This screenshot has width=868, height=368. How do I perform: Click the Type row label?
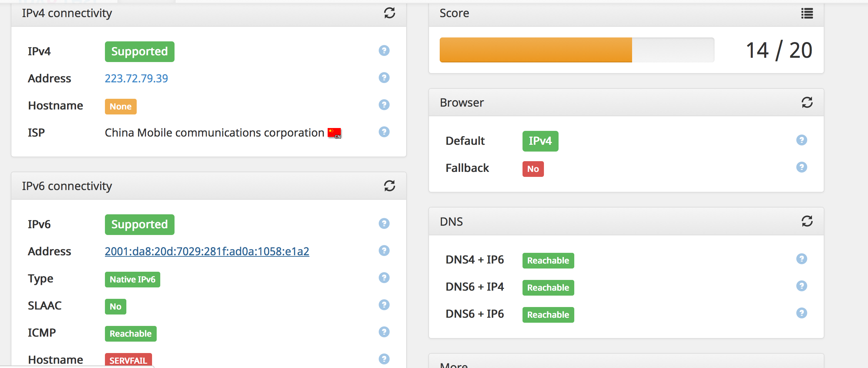tap(41, 279)
